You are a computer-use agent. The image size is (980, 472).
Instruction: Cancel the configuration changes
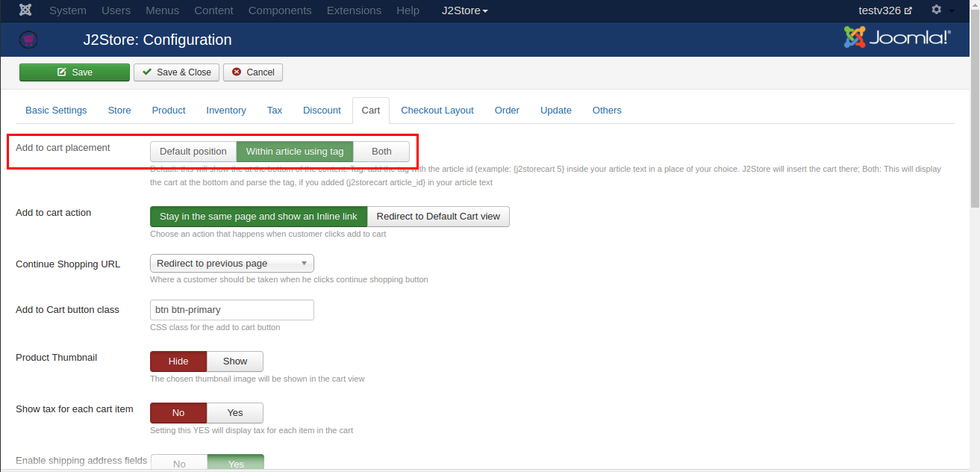(x=253, y=72)
